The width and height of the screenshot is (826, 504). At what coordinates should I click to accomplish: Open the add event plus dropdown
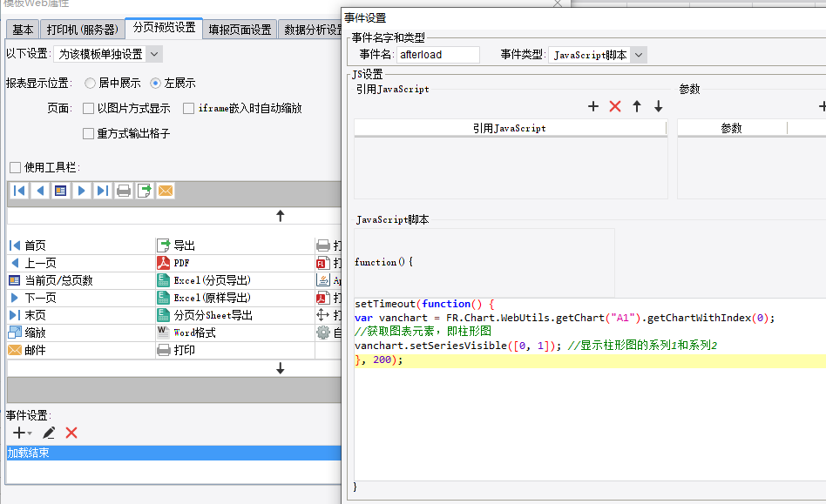pyautogui.click(x=22, y=433)
